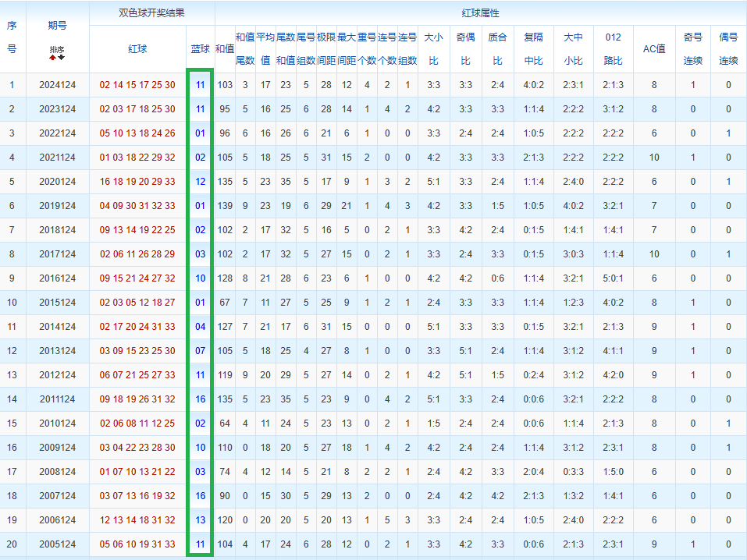Select period 2024124
Screen dimensions: 747x560
57,85
